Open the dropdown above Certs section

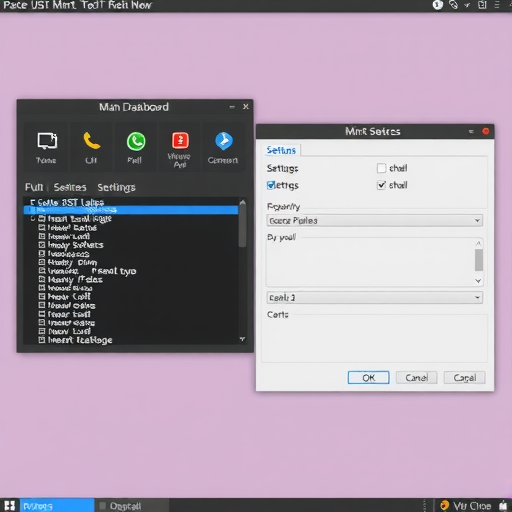pyautogui.click(x=375, y=297)
